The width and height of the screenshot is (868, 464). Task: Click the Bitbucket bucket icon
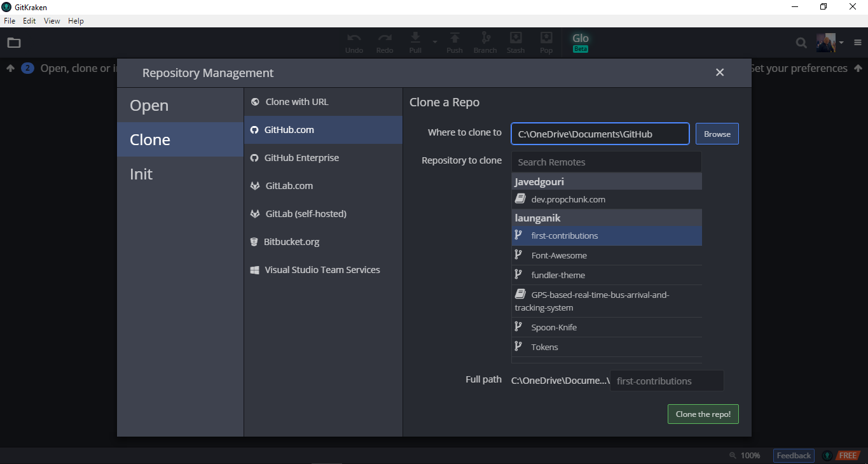click(x=254, y=242)
